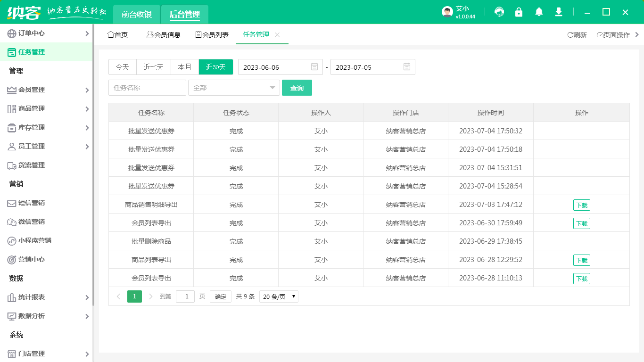
Task: Open the 20 条/页 page size dropdown
Action: (279, 296)
